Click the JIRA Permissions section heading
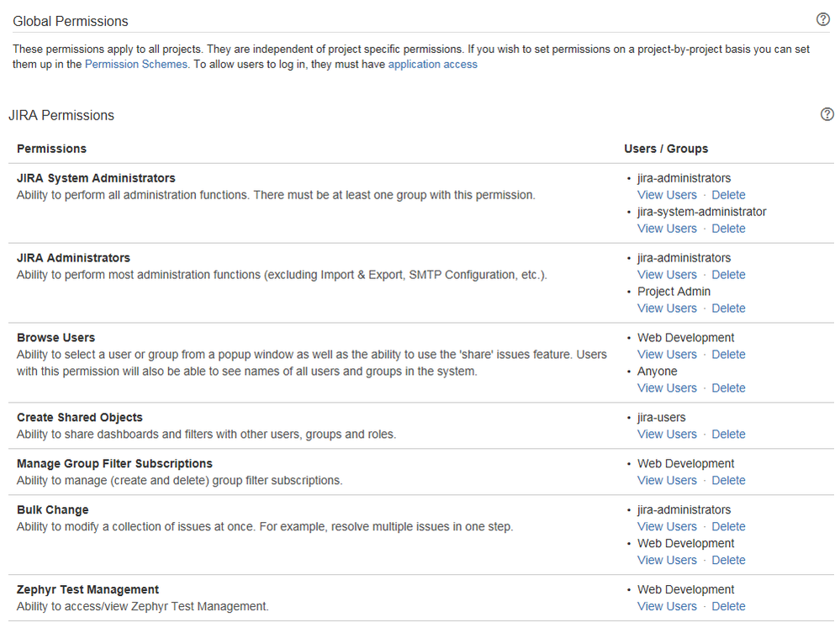Viewport: 840px width, 638px height. [61, 116]
